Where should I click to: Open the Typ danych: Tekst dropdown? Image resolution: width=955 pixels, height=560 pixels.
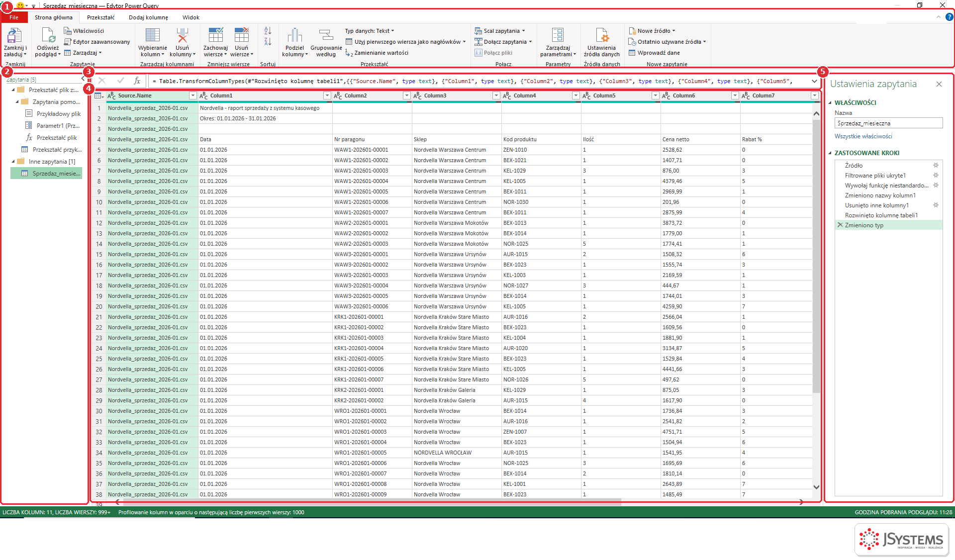pos(370,31)
